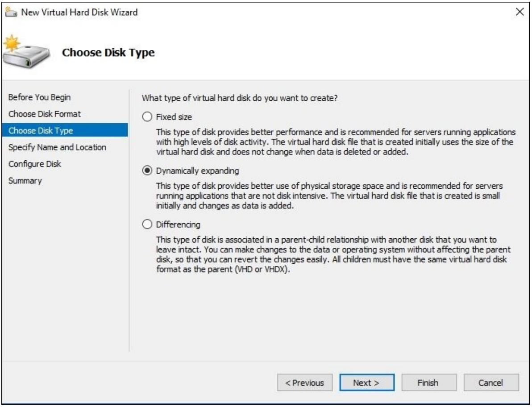
Task: View the Summary step
Action: coord(25,180)
